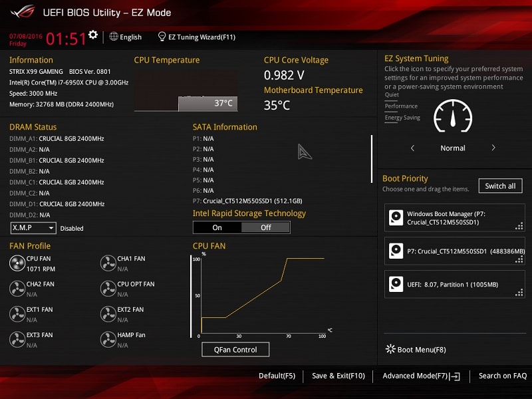Screen dimensions: 532x399
Task: Click the Switch all button
Action: (x=501, y=186)
